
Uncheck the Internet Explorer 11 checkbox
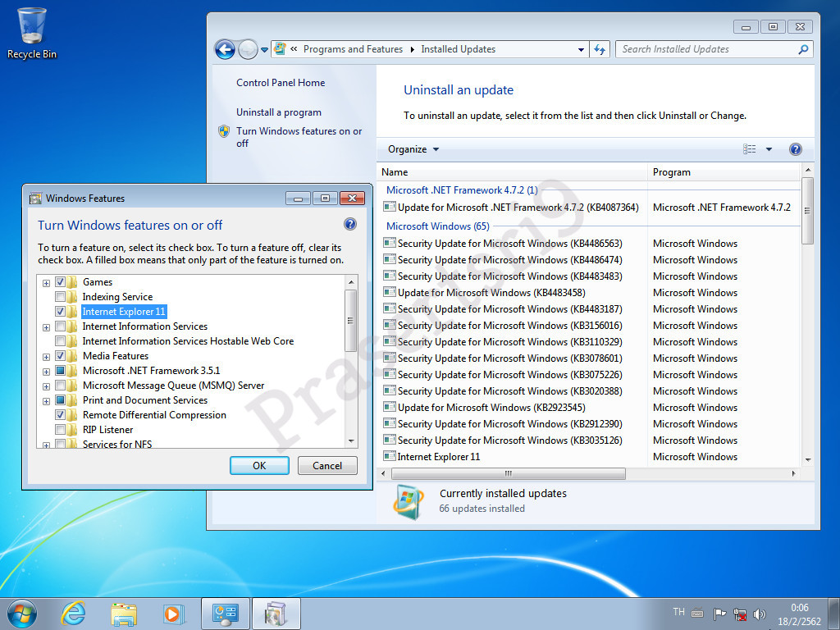tap(60, 311)
